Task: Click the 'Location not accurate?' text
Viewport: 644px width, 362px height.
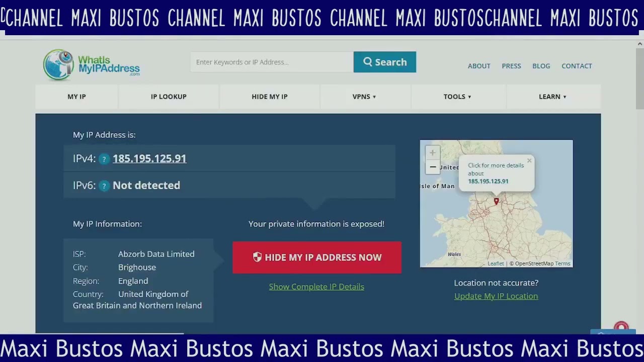Action: (496, 283)
